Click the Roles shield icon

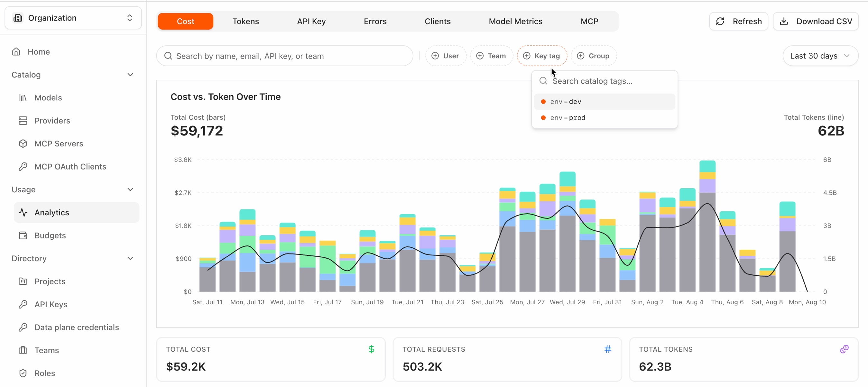coord(23,373)
